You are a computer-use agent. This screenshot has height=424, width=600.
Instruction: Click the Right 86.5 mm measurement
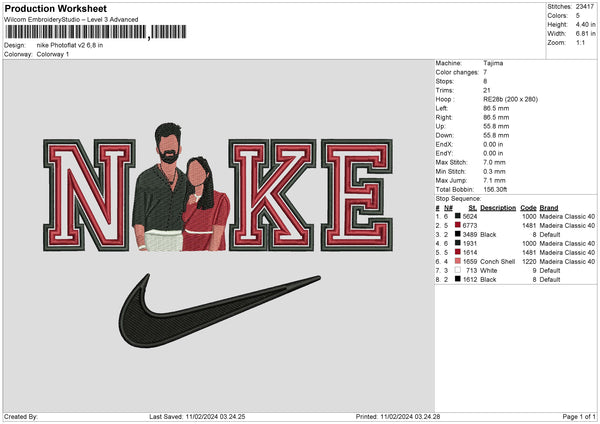496,117
